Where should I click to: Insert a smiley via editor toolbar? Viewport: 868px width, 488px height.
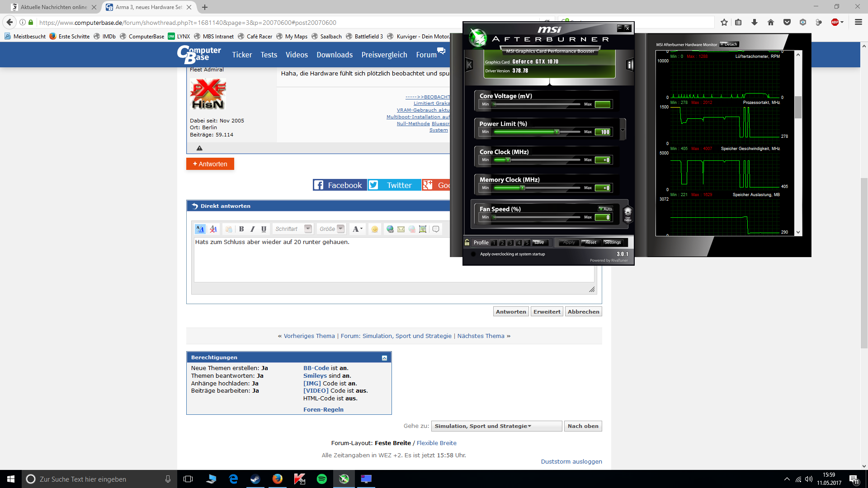374,229
